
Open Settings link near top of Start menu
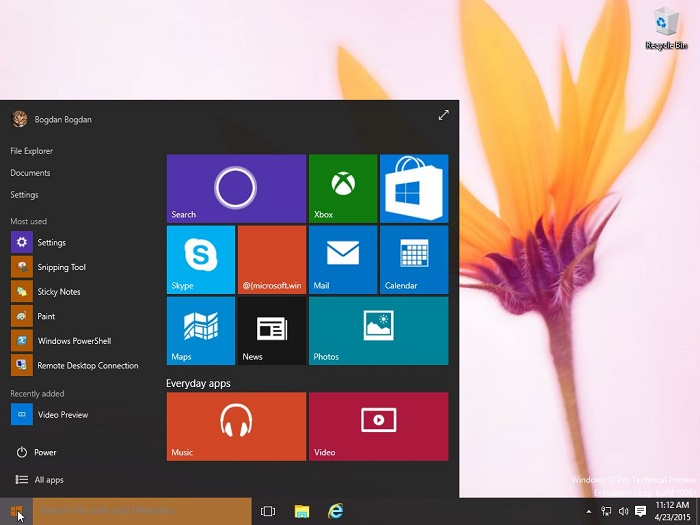[x=25, y=195]
